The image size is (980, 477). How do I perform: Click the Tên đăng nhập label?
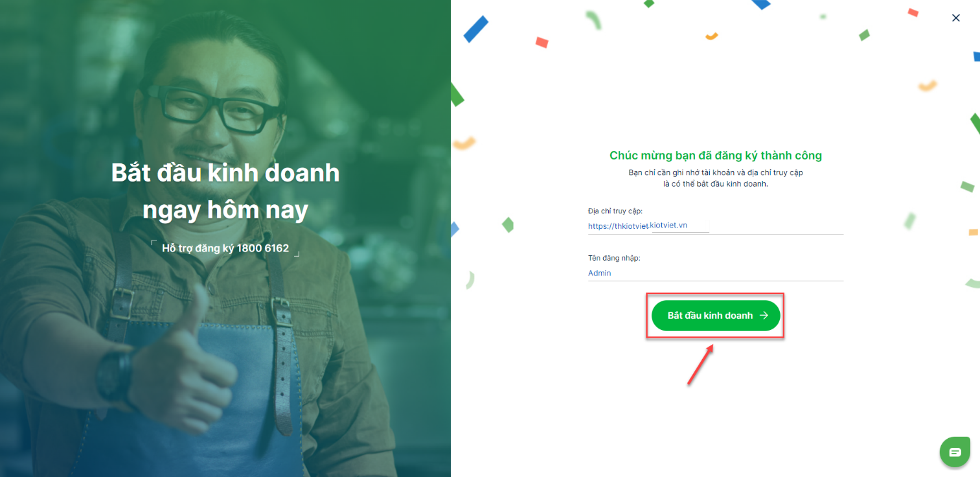(x=614, y=258)
